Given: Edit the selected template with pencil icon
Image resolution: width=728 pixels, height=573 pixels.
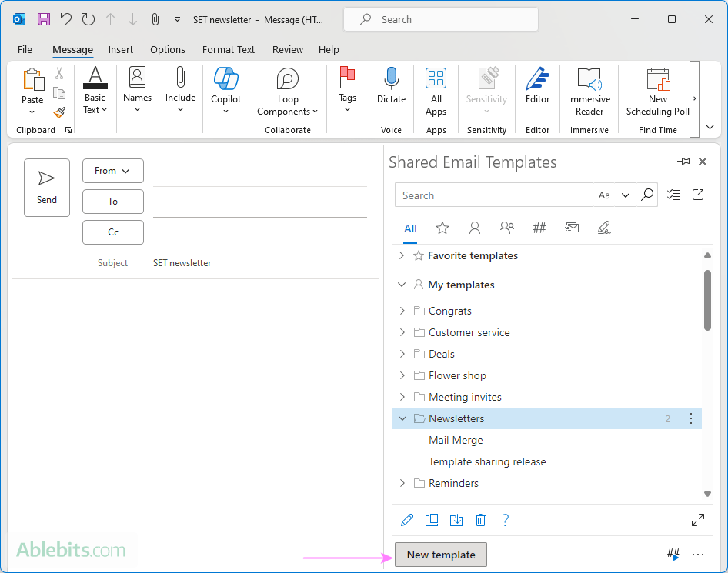Looking at the screenshot, I should pyautogui.click(x=407, y=520).
